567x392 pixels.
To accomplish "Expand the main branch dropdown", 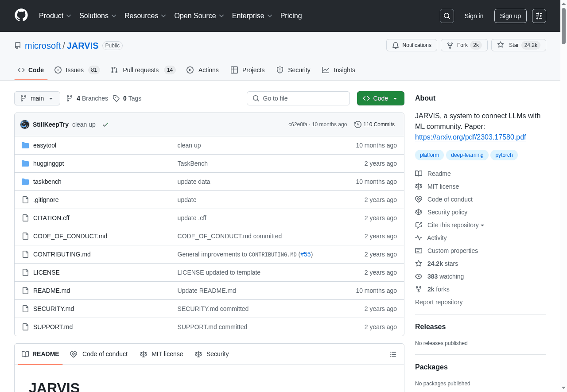I will point(37,98).
